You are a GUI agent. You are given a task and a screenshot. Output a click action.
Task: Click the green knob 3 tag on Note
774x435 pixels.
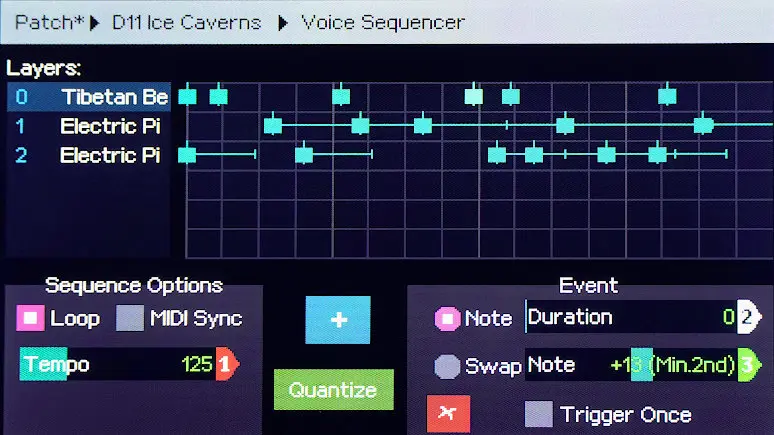tap(749, 365)
